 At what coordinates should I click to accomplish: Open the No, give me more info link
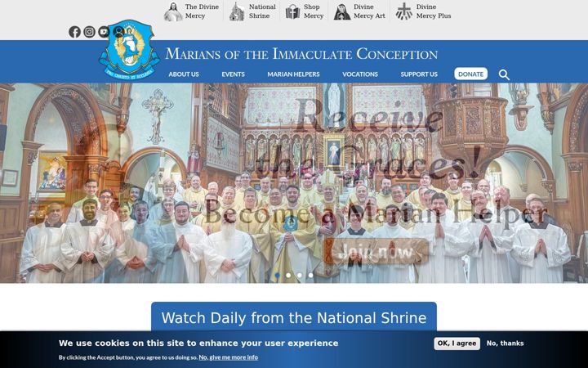pyautogui.click(x=229, y=357)
